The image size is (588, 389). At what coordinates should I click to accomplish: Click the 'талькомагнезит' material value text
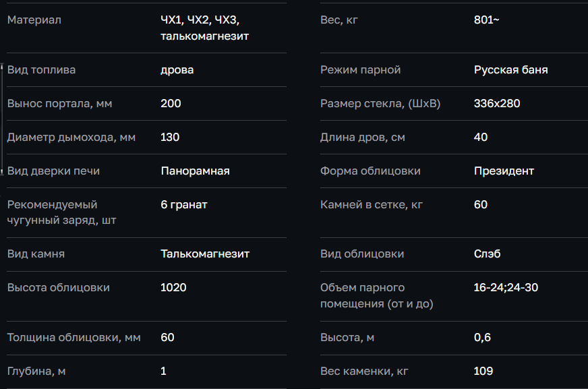[204, 36]
